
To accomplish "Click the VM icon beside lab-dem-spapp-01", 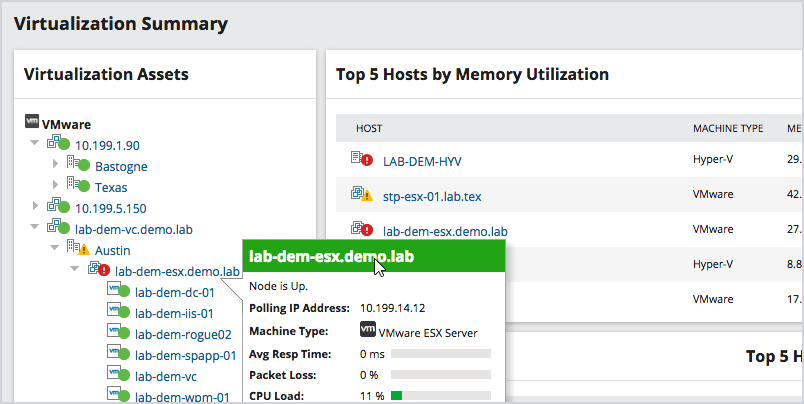I will pos(118,353).
